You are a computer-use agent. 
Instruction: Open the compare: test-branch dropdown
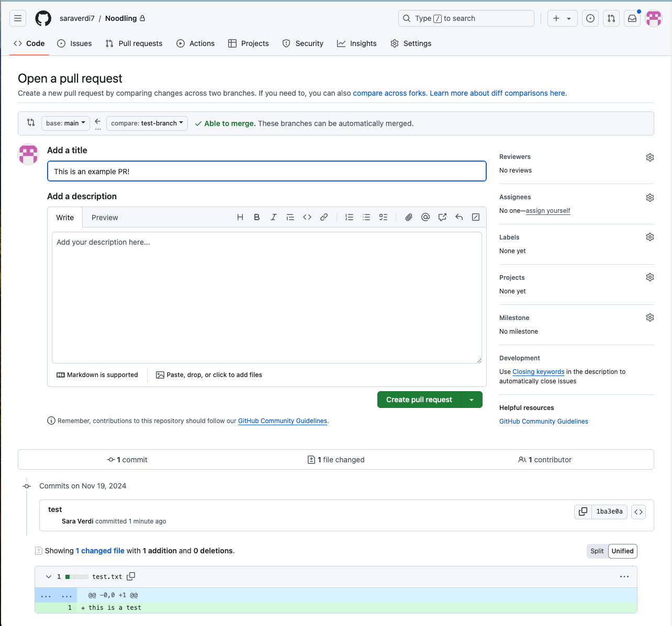pos(147,123)
